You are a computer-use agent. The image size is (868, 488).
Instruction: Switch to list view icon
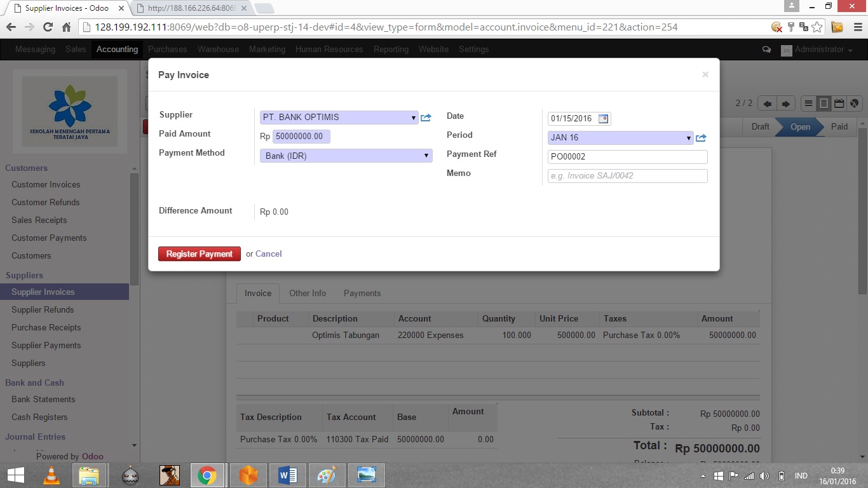pos(808,104)
